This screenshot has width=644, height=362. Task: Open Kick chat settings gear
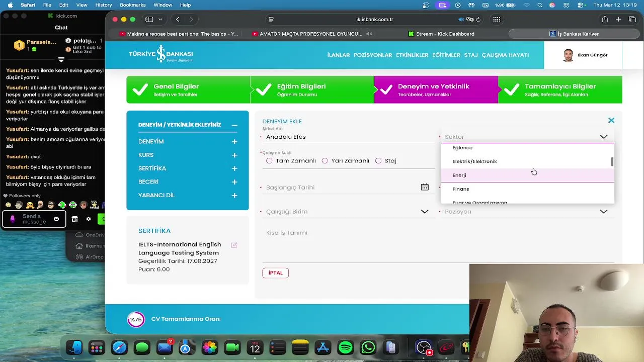pos(89,219)
